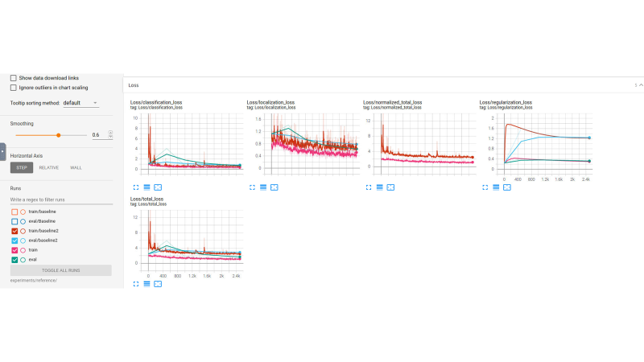Fit domain to data on classification_loss chart

pyautogui.click(x=158, y=187)
